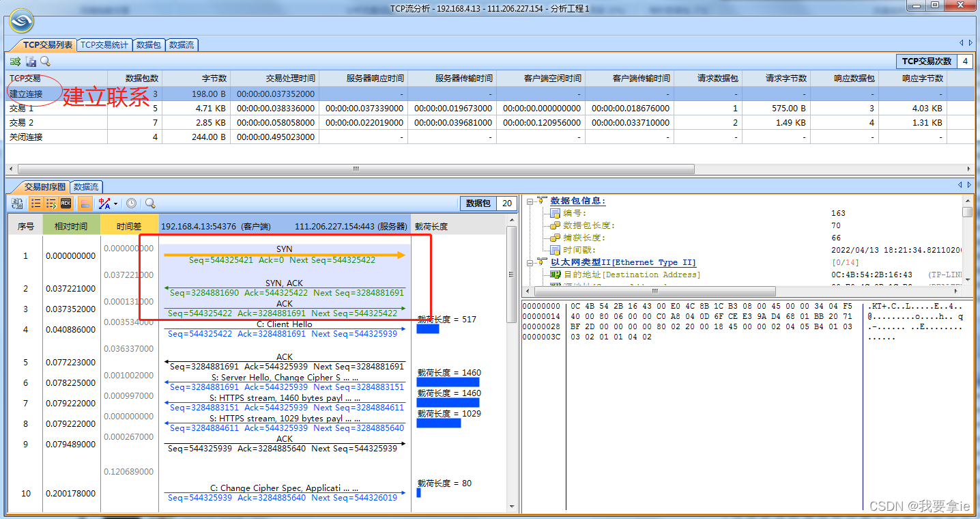
Task: Switch to top 数据包 tab
Action: [149, 45]
